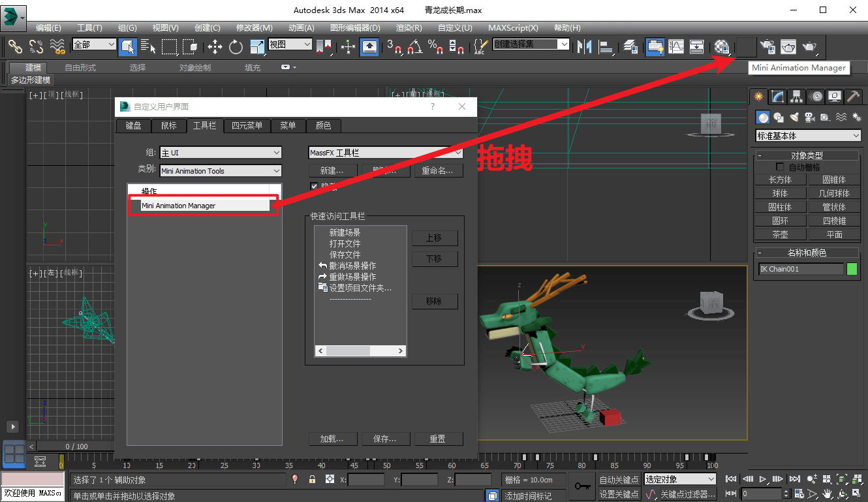This screenshot has height=502, width=868.
Task: Click the Unlink Selection tool
Action: (36, 46)
